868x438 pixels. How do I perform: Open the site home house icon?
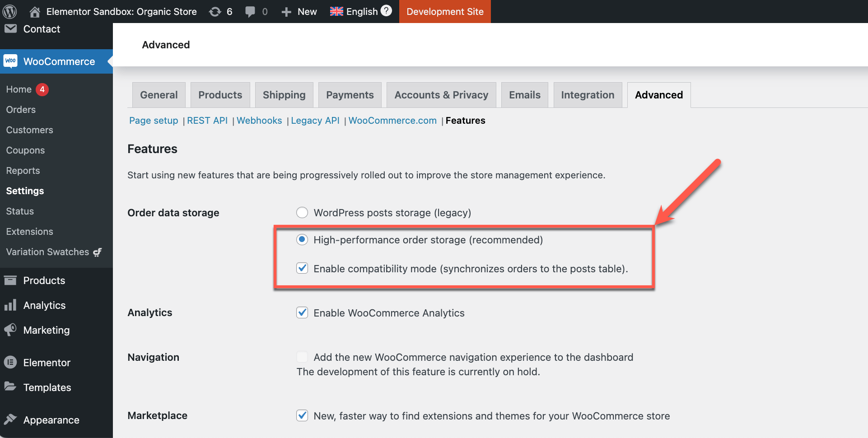[35, 11]
